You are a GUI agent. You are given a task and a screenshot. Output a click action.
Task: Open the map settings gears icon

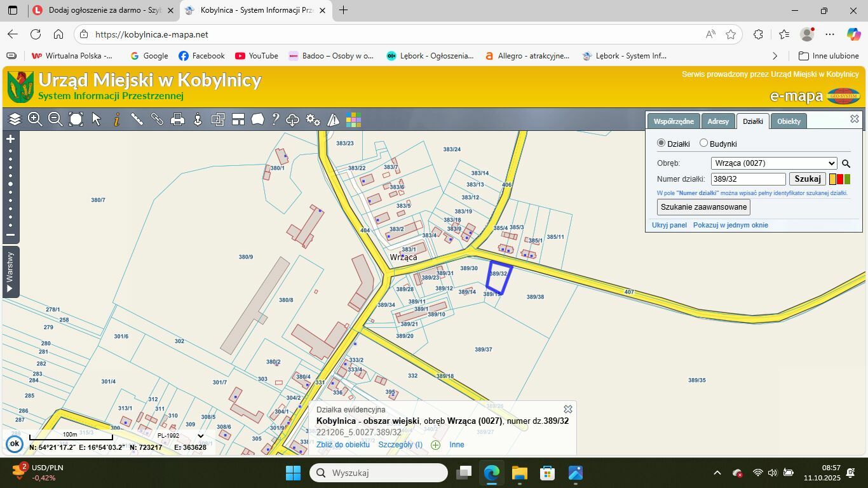(313, 119)
